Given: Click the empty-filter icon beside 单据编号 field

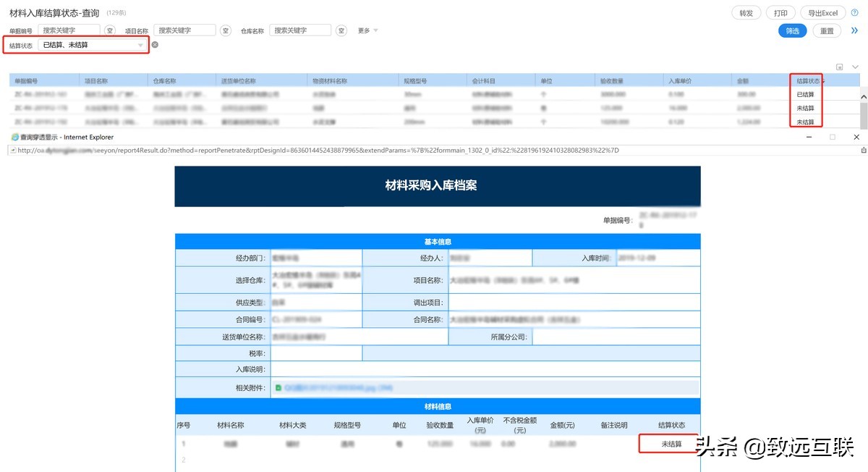Looking at the screenshot, I should (x=110, y=30).
